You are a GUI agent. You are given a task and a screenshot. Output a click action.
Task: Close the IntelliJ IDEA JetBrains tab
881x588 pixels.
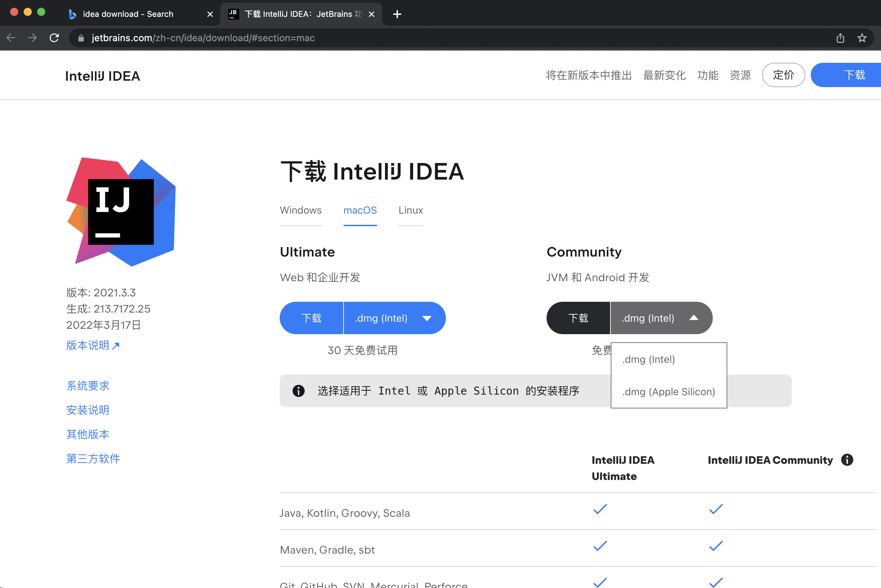coord(372,14)
